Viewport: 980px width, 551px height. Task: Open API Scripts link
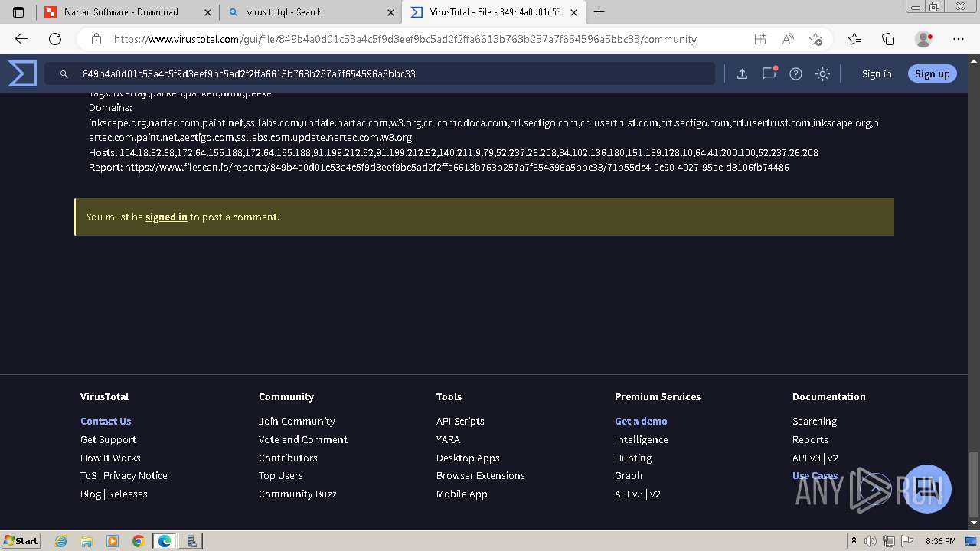[460, 421]
